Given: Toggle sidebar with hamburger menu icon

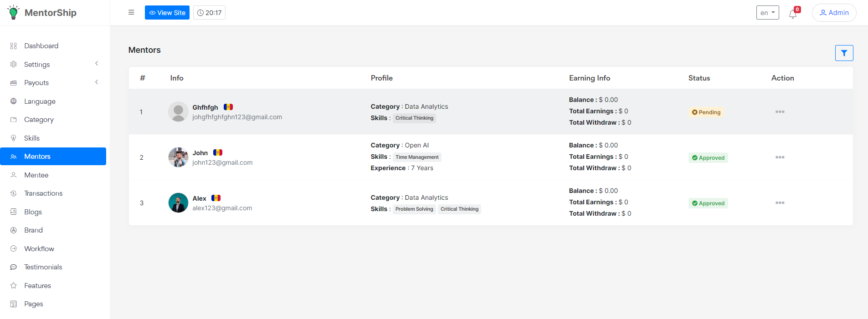Looking at the screenshot, I should [x=131, y=13].
